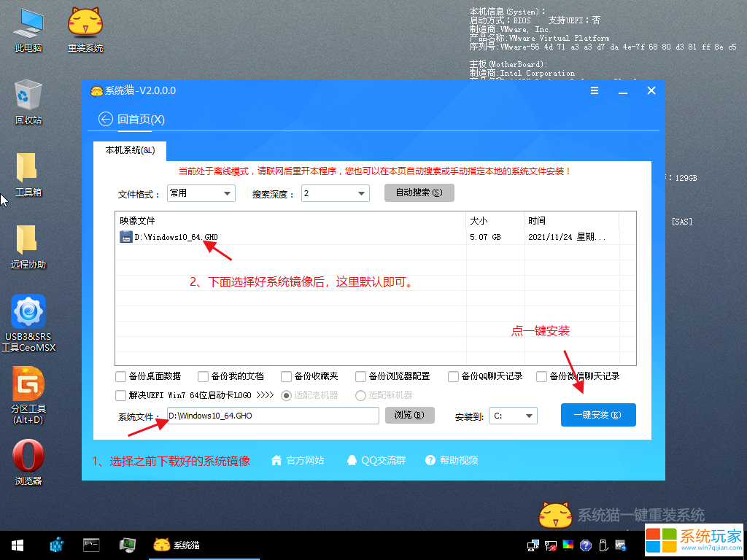This screenshot has height=560, width=747.
Task: Enable 备份我的文档 checkbox
Action: (203, 377)
